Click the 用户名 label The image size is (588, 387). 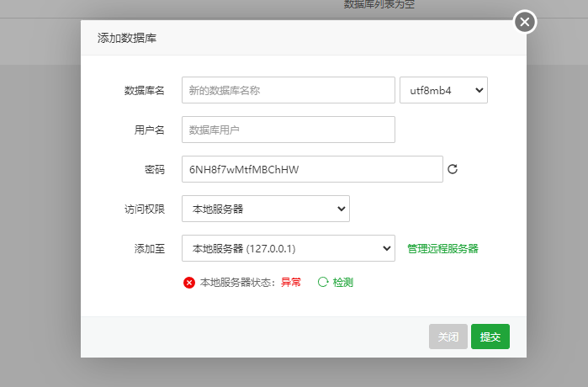(150, 130)
